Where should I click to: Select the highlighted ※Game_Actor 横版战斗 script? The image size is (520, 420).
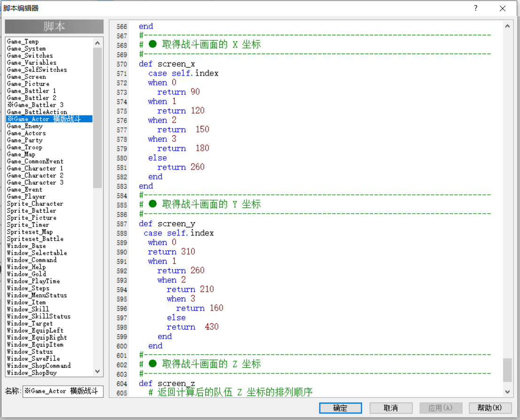coord(49,119)
